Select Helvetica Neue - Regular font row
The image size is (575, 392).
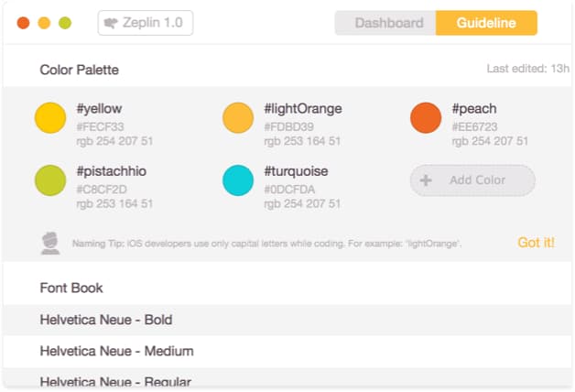coord(287,378)
